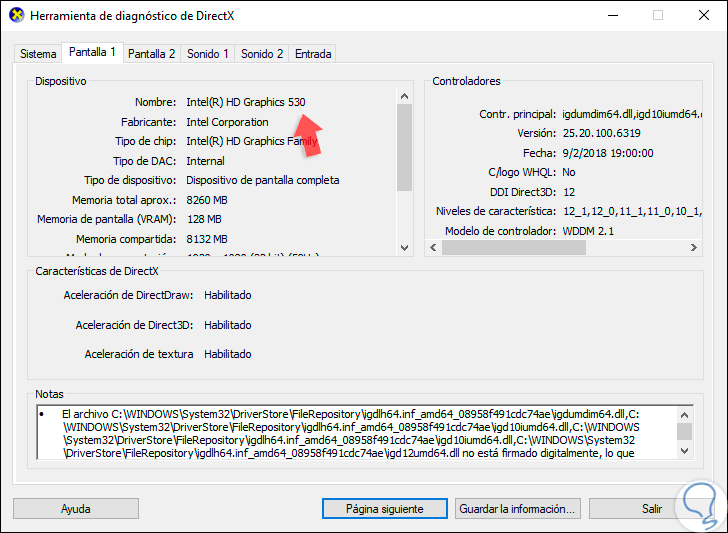Go to the Sonido 2 tab
Screen dimensions: 728x533
tap(262, 54)
